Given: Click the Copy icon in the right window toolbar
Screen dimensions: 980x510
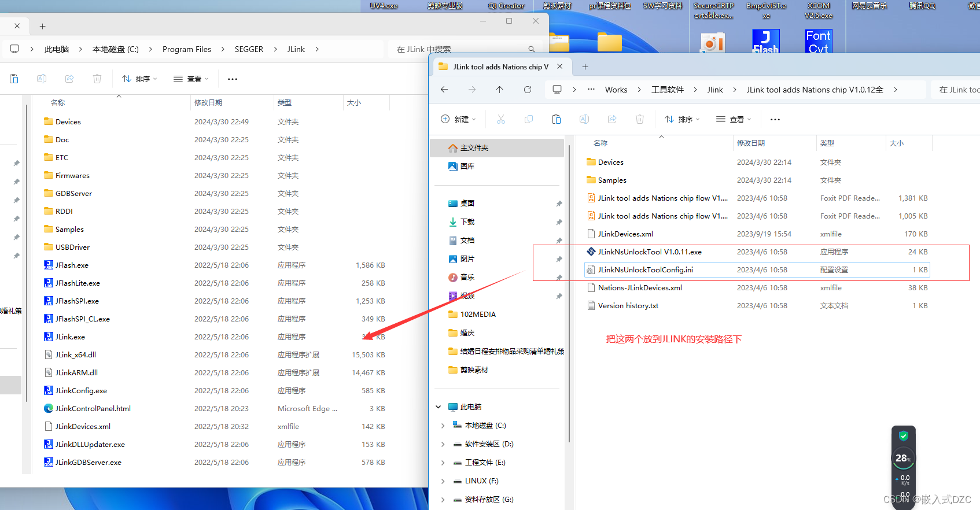Looking at the screenshot, I should (529, 119).
